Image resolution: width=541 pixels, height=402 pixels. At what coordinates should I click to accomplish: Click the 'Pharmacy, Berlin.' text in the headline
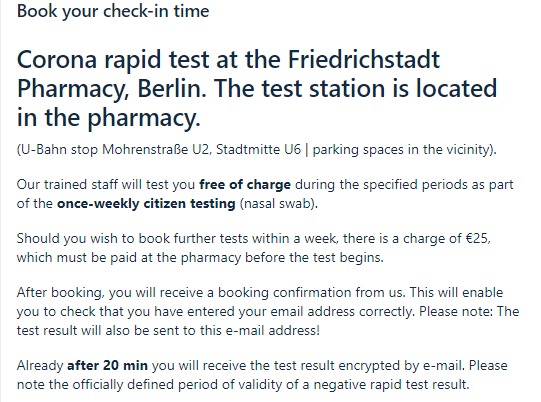109,89
